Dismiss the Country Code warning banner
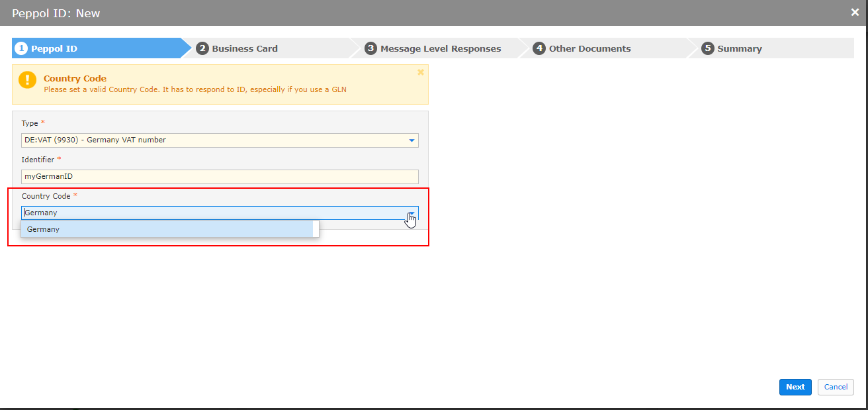The height and width of the screenshot is (410, 868). click(x=420, y=72)
